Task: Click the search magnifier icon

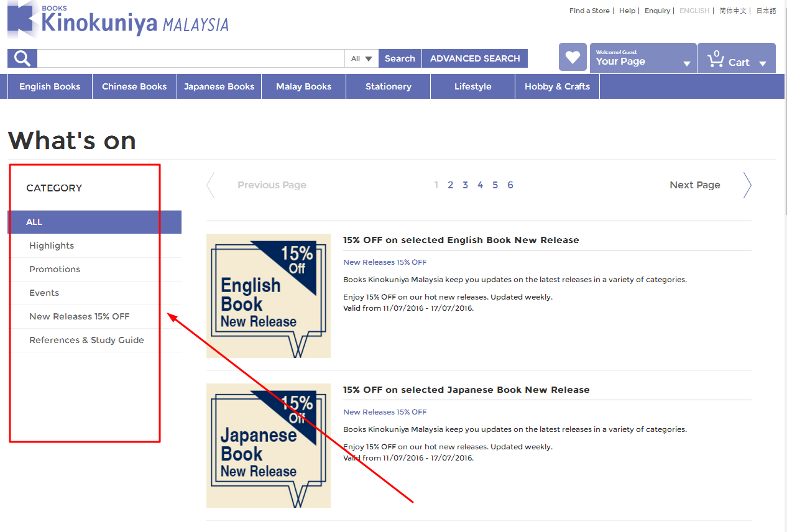Action: [21, 58]
